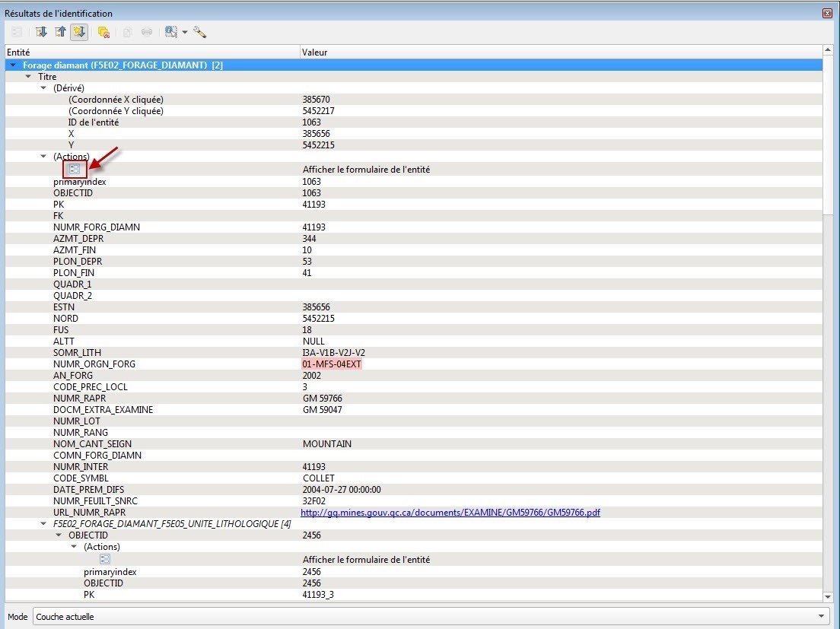Select NOM_CANT_SEIGN attribute row

coord(414,443)
